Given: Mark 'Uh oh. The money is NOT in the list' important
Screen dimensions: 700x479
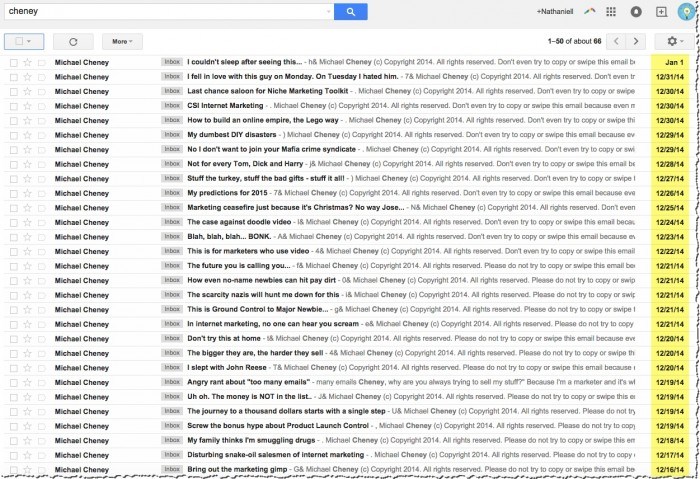Looking at the screenshot, I should click(x=42, y=397).
